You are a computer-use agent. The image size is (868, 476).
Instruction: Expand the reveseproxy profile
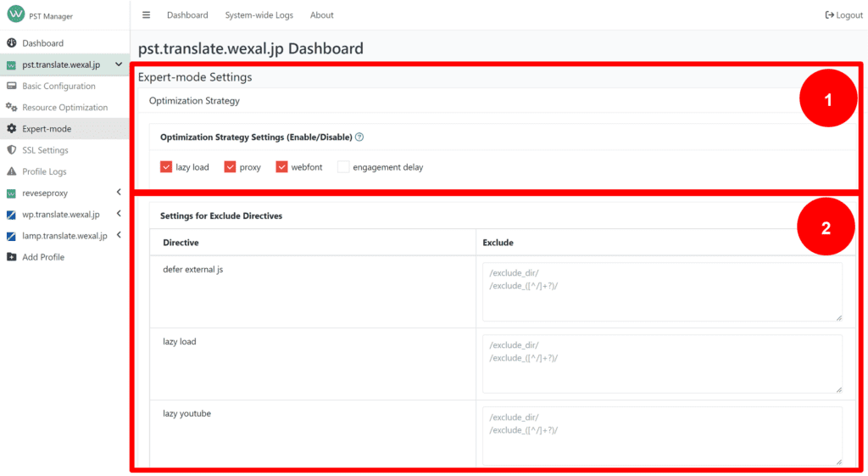pos(119,193)
